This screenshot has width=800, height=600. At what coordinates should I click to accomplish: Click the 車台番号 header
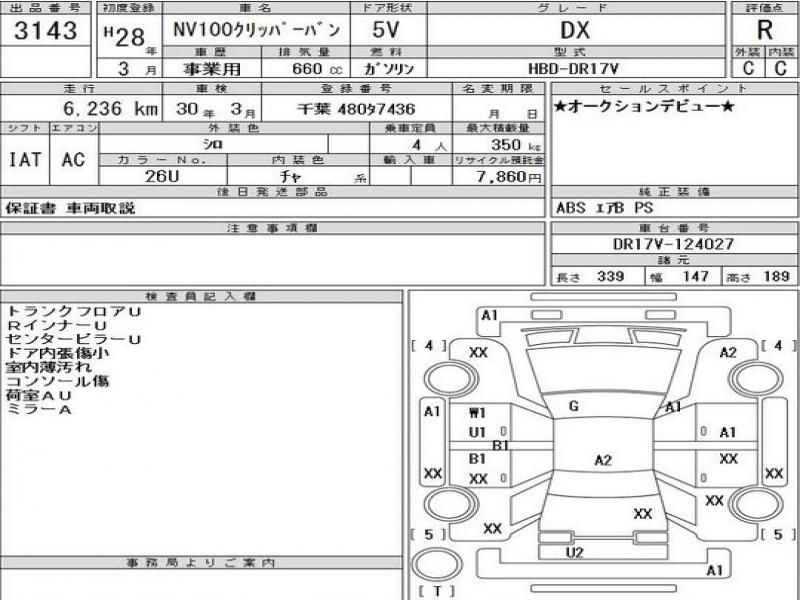pyautogui.click(x=674, y=228)
